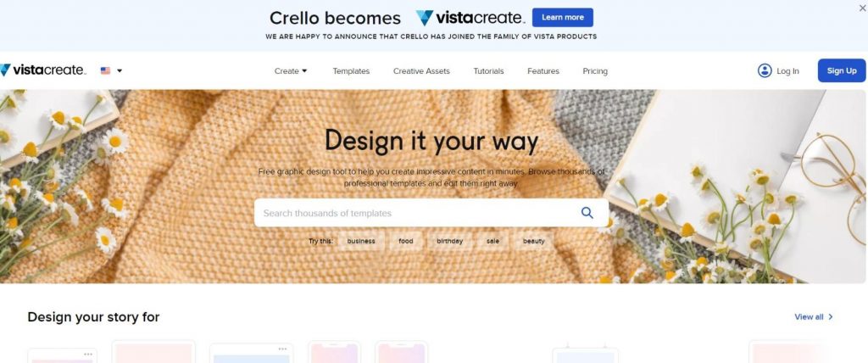This screenshot has width=868, height=363.
Task: Click the Sign Up button
Action: [x=842, y=70]
